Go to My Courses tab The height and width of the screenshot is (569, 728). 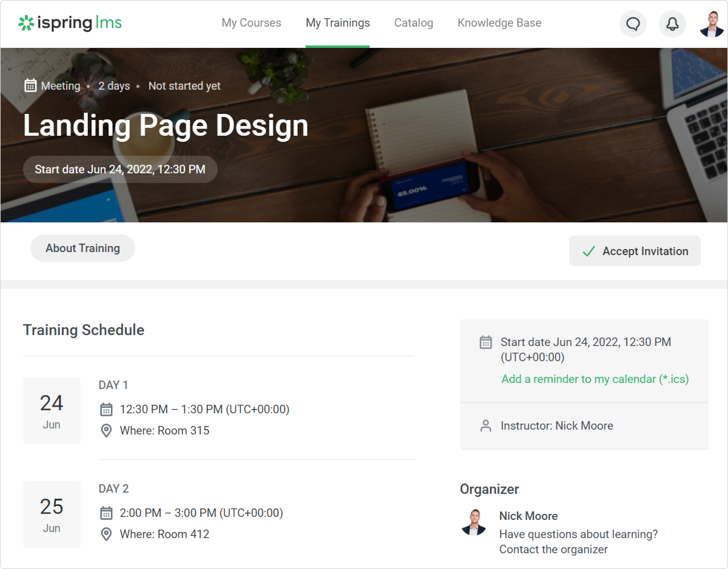[x=251, y=23]
